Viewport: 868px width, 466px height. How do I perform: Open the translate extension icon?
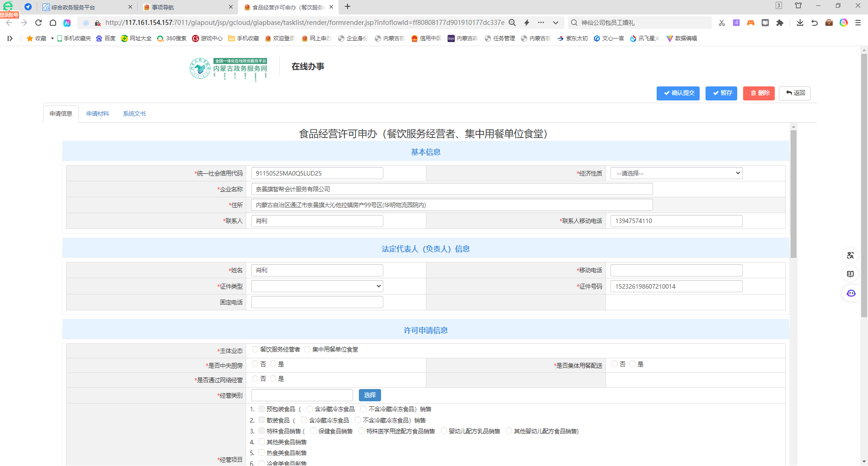coord(736,23)
